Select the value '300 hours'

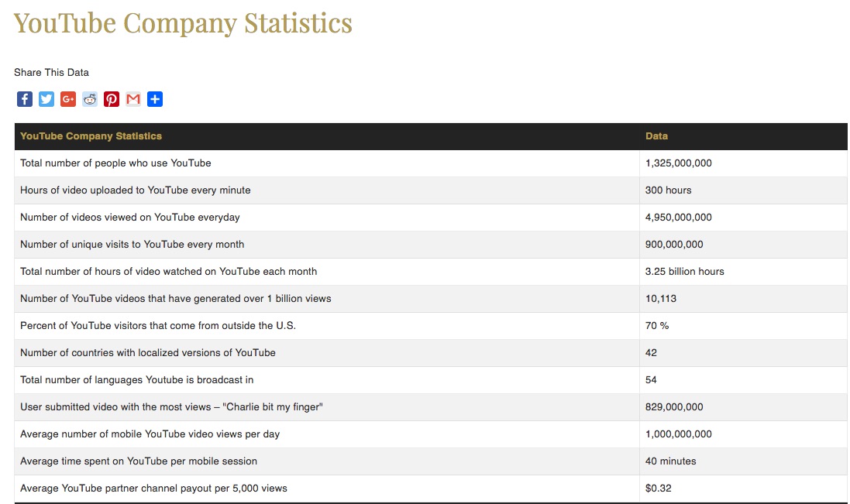point(669,190)
